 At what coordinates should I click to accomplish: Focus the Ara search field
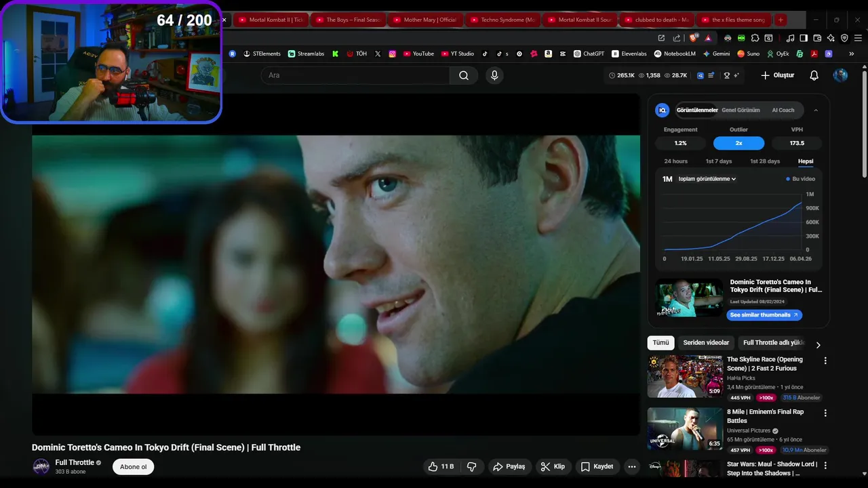[x=355, y=75]
